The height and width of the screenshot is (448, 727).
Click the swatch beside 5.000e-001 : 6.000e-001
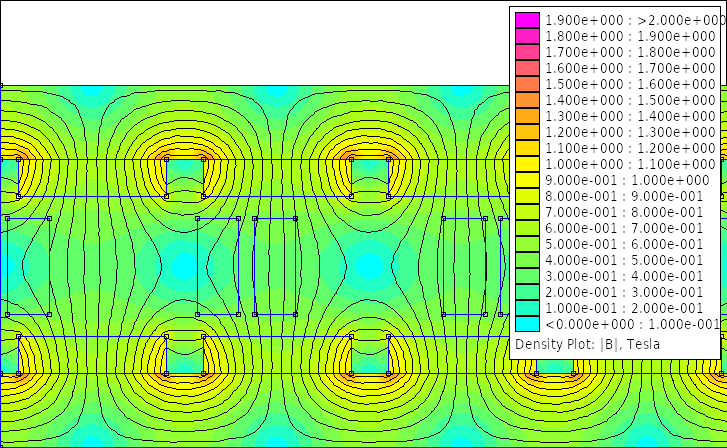click(x=527, y=244)
